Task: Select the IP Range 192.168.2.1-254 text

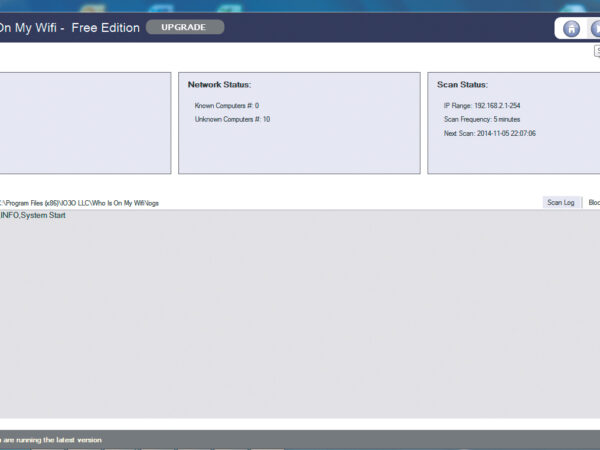Action: pyautogui.click(x=482, y=105)
